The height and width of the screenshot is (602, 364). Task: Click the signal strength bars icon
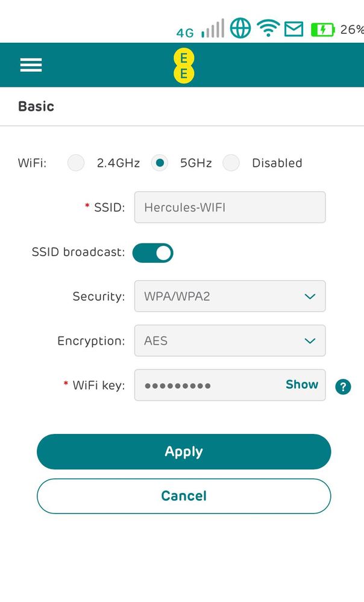[213, 29]
